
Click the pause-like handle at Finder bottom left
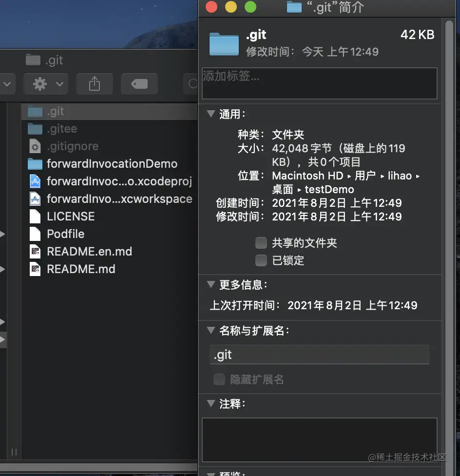point(14,452)
